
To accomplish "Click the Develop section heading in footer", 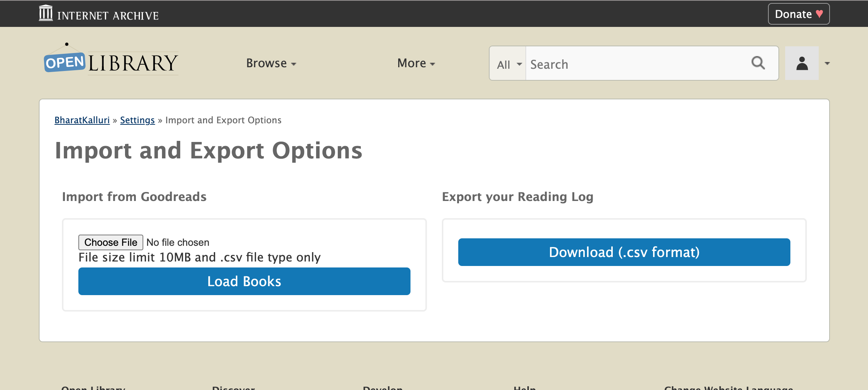I will pyautogui.click(x=382, y=388).
